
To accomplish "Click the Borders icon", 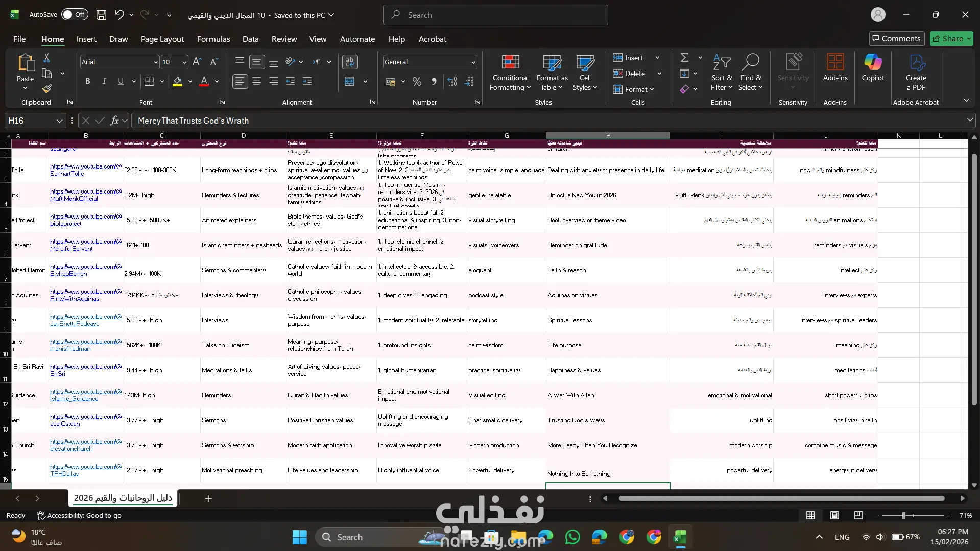I will (149, 81).
